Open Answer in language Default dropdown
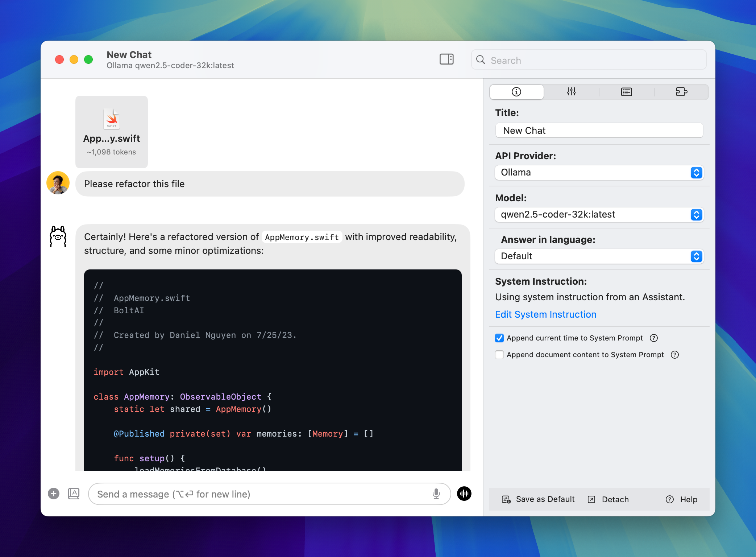The image size is (756, 557). (x=599, y=256)
